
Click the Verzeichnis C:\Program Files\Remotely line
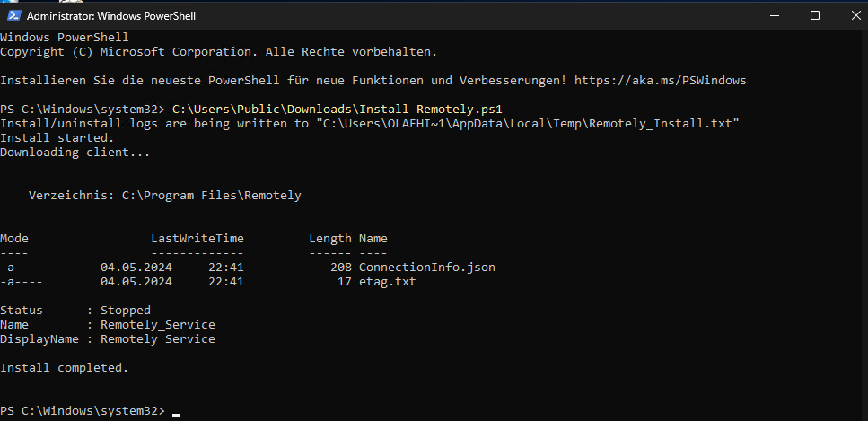pos(165,196)
